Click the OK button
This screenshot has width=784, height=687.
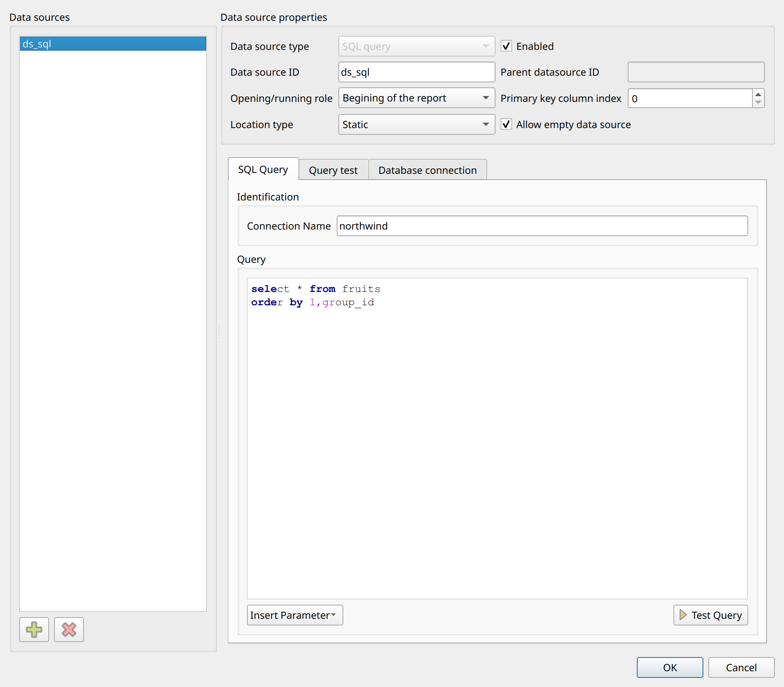tap(670, 667)
